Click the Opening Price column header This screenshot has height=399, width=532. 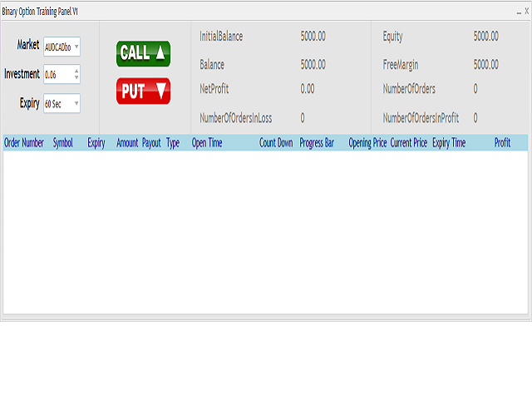click(x=367, y=143)
